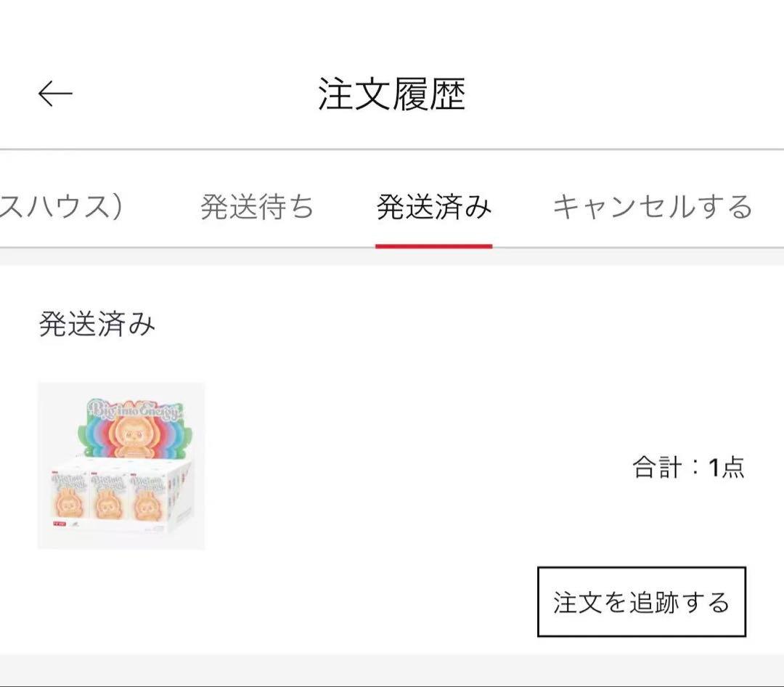The width and height of the screenshot is (784, 687).
Task: Click the 注文履歴 page title
Action: [x=392, y=92]
